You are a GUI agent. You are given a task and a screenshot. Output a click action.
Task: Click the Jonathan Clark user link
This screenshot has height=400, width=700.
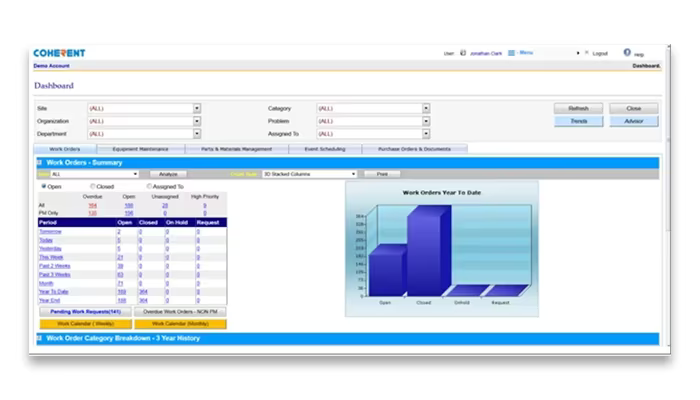click(x=486, y=54)
